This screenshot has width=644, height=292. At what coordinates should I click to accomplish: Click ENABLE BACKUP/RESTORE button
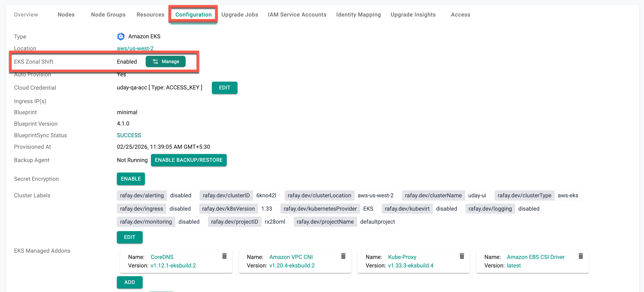click(x=189, y=160)
